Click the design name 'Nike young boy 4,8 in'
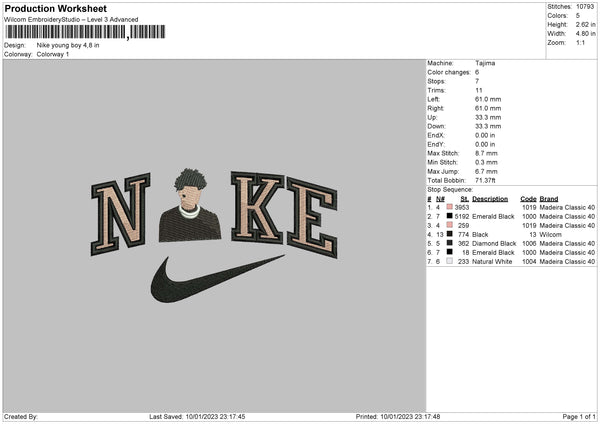600x424 pixels. tap(68, 45)
